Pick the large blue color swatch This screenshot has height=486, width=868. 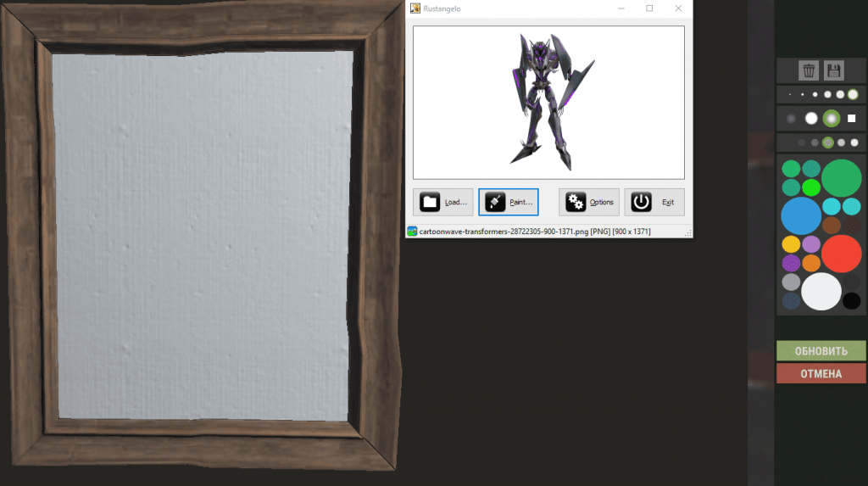coord(801,216)
